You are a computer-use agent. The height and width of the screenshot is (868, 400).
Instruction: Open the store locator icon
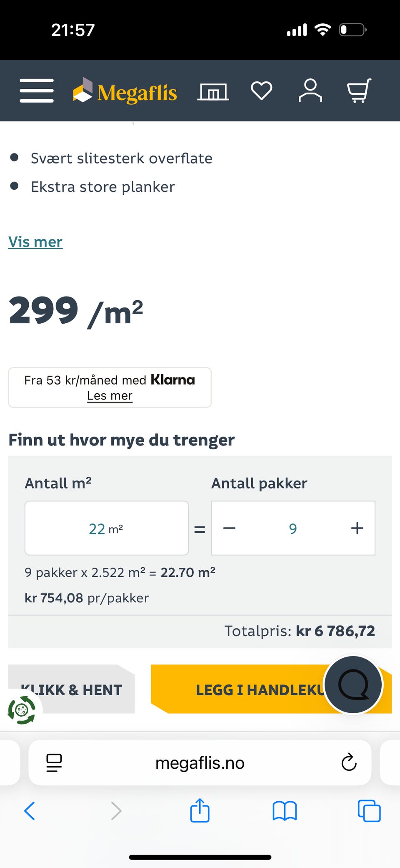[x=213, y=91]
